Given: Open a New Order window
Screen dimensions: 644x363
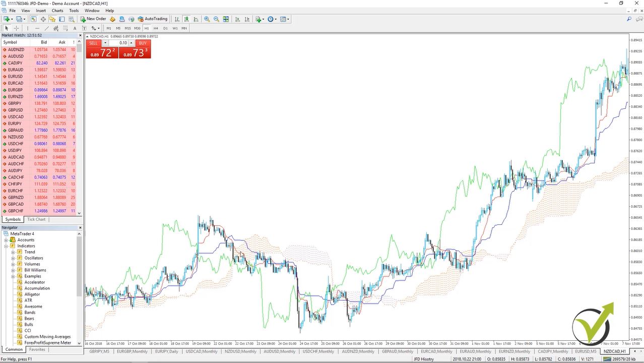Looking at the screenshot, I should [x=93, y=19].
